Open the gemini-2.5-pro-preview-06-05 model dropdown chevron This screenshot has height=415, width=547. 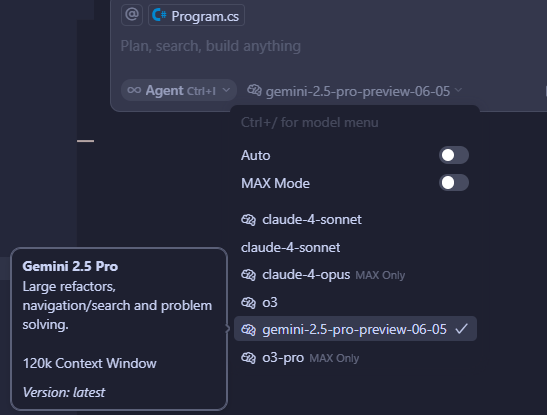pos(458,90)
